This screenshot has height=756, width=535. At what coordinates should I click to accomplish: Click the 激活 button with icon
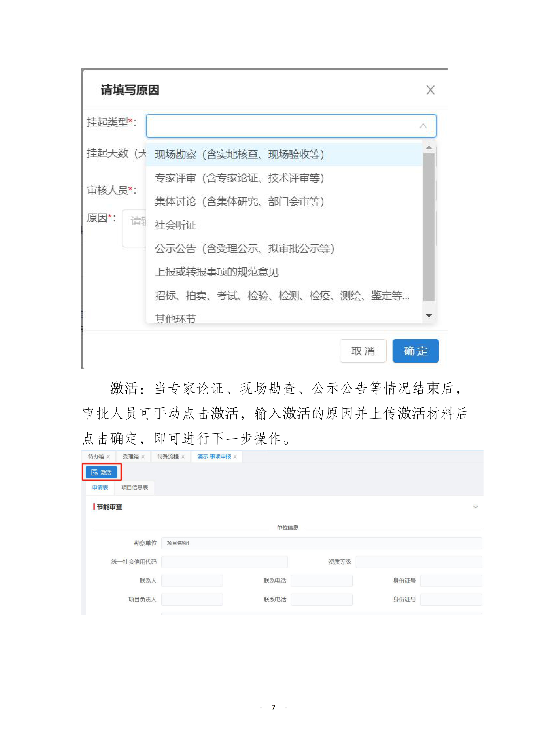tap(102, 472)
